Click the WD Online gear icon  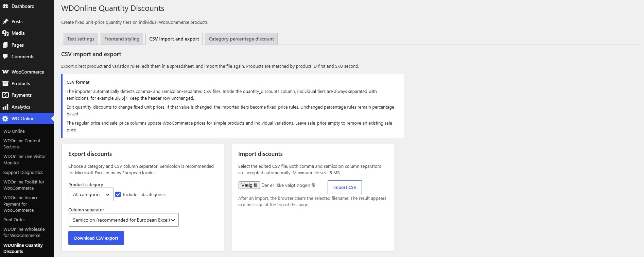(5, 118)
